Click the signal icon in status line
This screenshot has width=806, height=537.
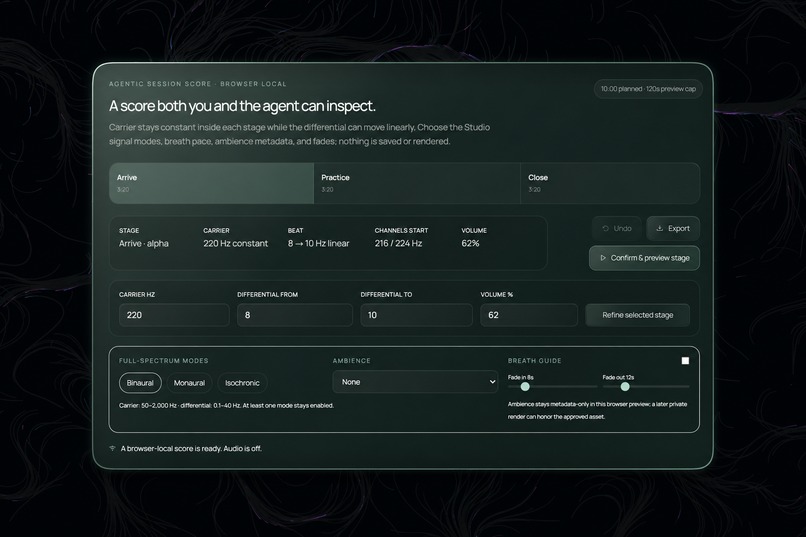(112, 449)
